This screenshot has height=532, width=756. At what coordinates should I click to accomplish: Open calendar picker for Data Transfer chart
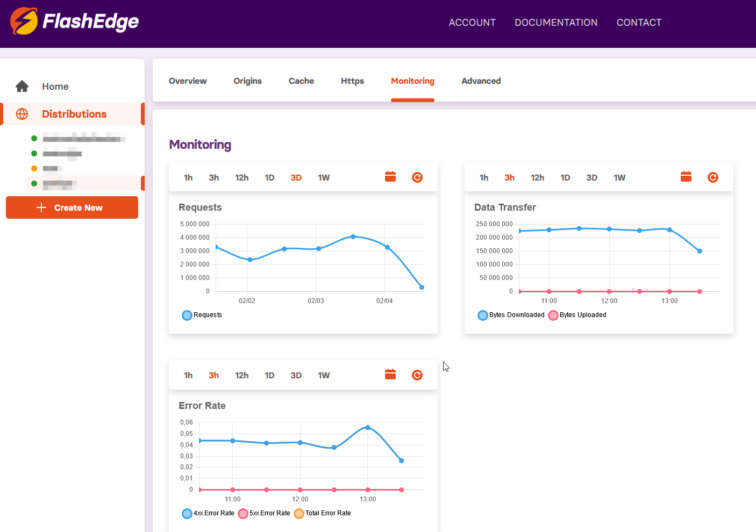[686, 177]
